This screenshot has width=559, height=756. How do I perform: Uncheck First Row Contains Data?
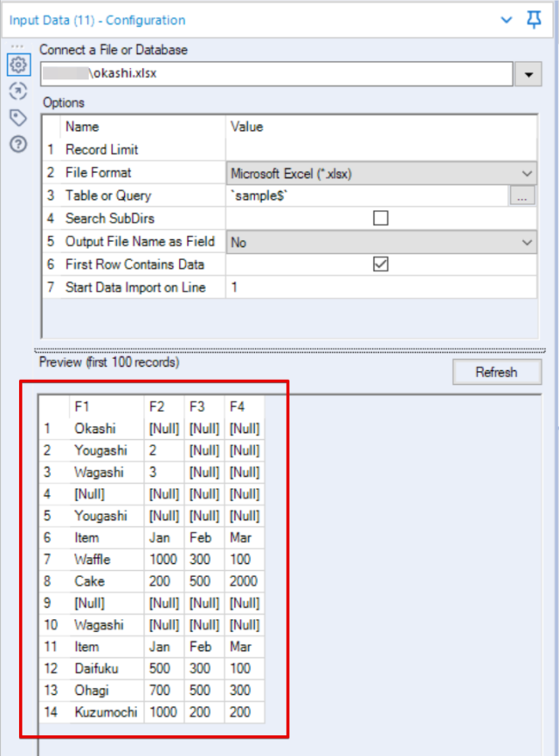(x=381, y=265)
